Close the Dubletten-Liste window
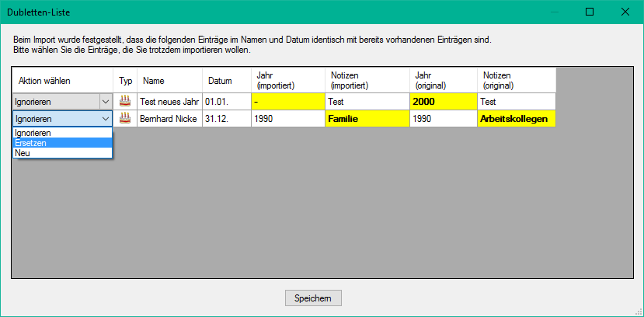This screenshot has width=644, height=317. (625, 12)
